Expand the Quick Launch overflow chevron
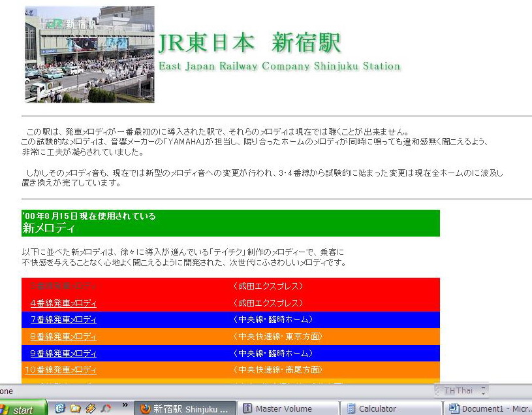 [x=125, y=405]
